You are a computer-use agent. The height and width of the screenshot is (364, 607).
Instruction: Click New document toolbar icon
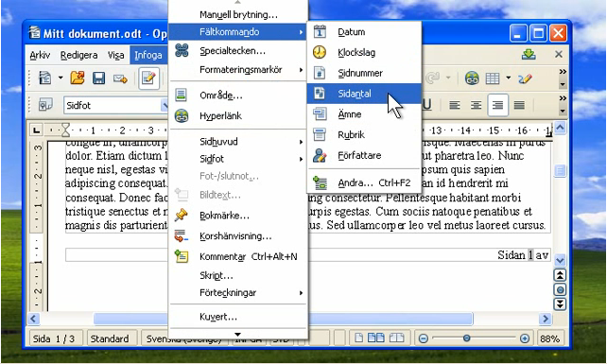[45, 78]
